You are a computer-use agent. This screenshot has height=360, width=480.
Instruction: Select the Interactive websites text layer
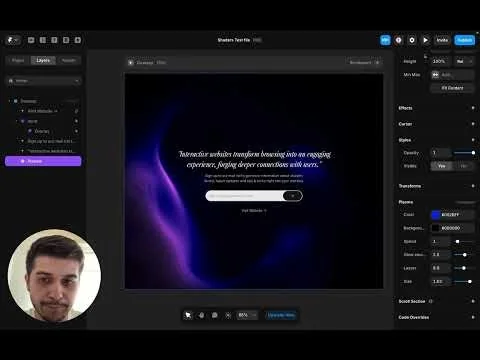pos(43,151)
